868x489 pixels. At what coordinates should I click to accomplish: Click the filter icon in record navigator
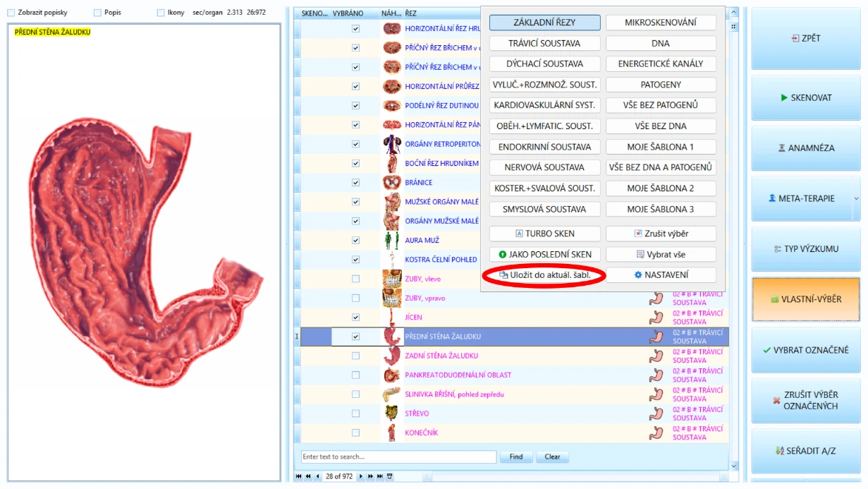390,477
